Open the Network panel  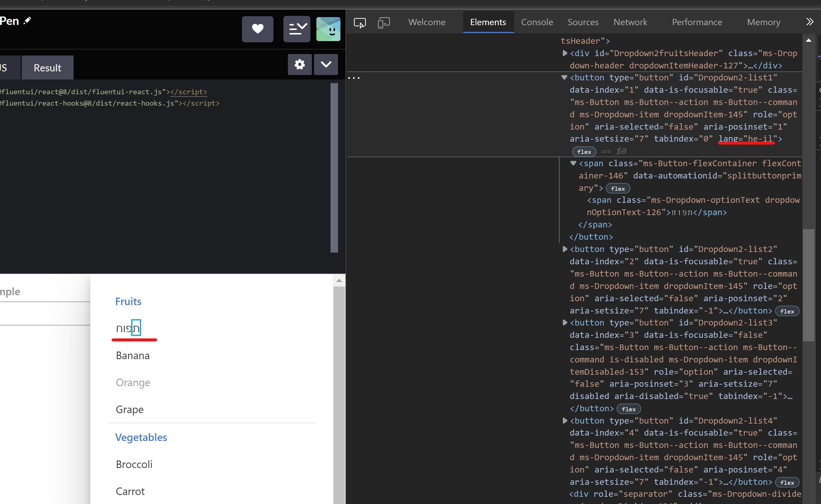pos(630,22)
